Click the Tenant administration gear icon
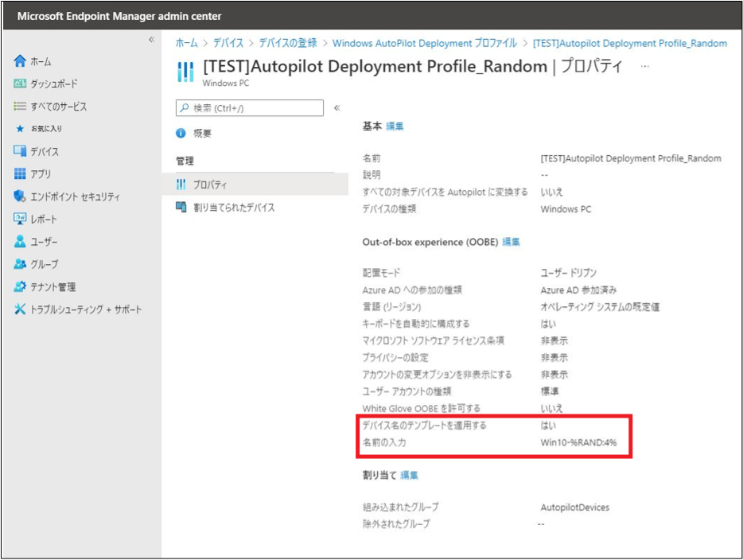 (20, 286)
